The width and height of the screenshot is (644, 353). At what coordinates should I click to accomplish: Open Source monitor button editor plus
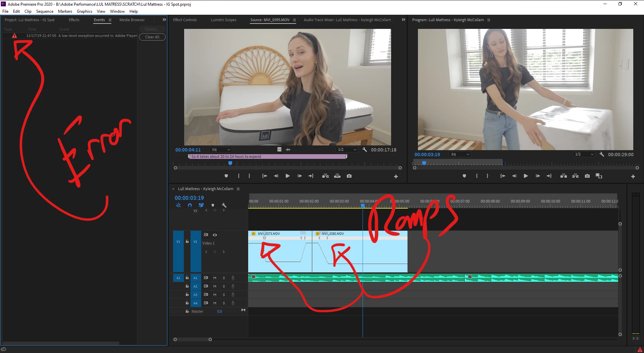[x=396, y=176]
